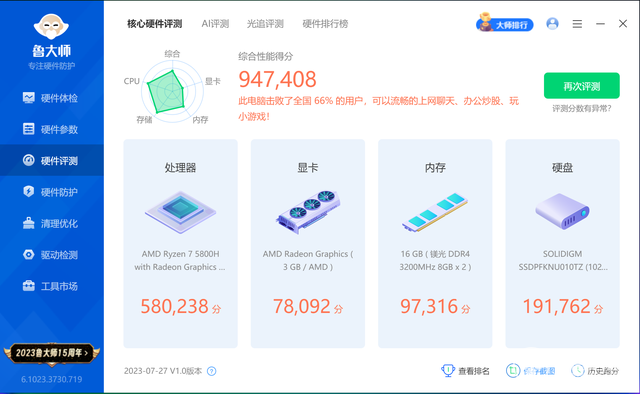
Task: Select 硬件评测 in the sidebar
Action: click(52, 160)
